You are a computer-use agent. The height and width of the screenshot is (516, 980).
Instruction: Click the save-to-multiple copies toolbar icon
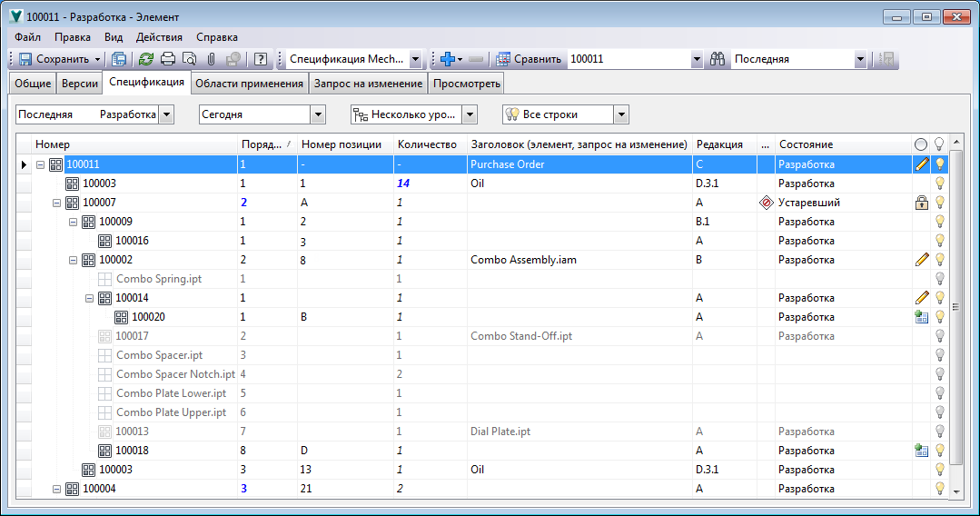pos(119,59)
